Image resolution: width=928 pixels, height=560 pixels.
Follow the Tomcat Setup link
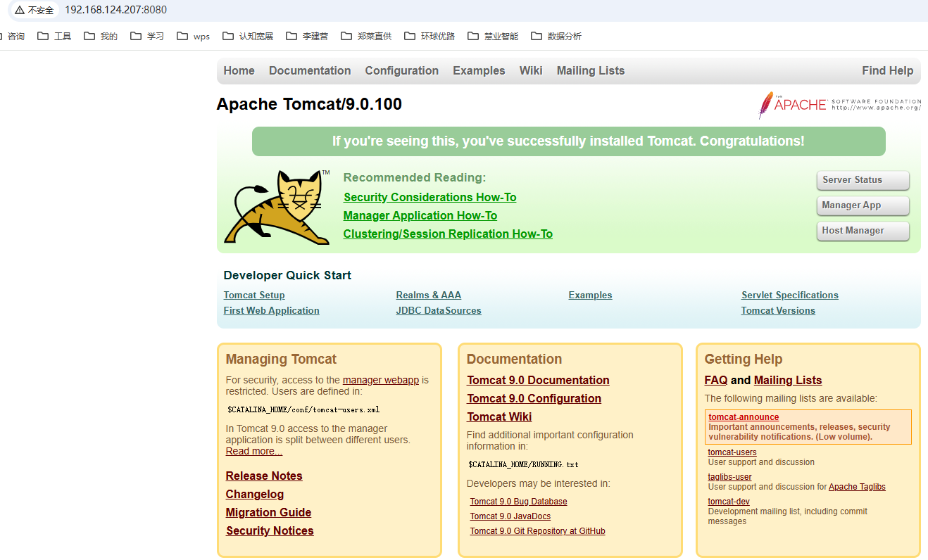pos(254,295)
